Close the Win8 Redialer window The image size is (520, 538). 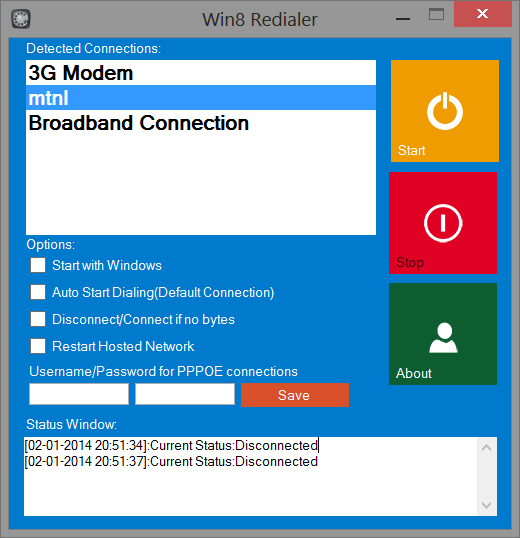483,14
